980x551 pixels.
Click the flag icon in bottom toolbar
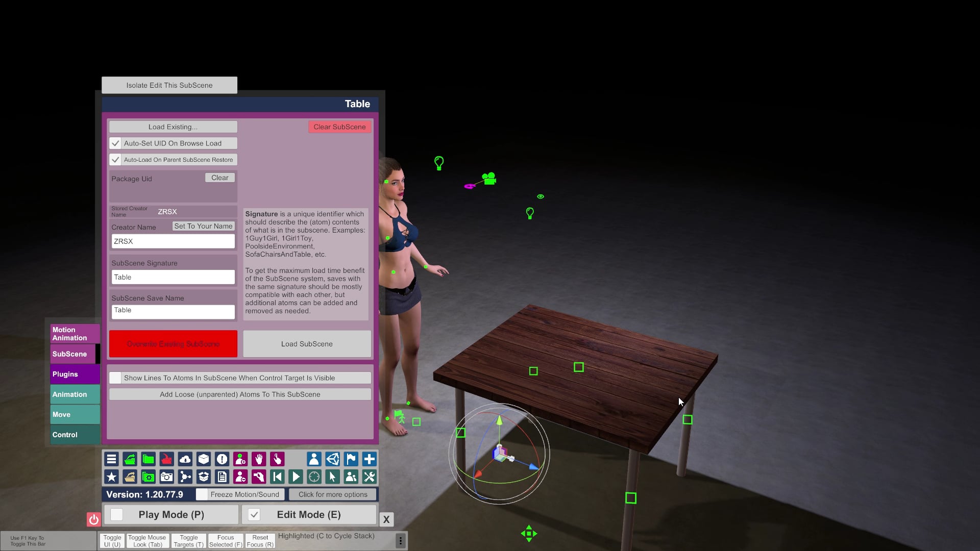pyautogui.click(x=351, y=458)
